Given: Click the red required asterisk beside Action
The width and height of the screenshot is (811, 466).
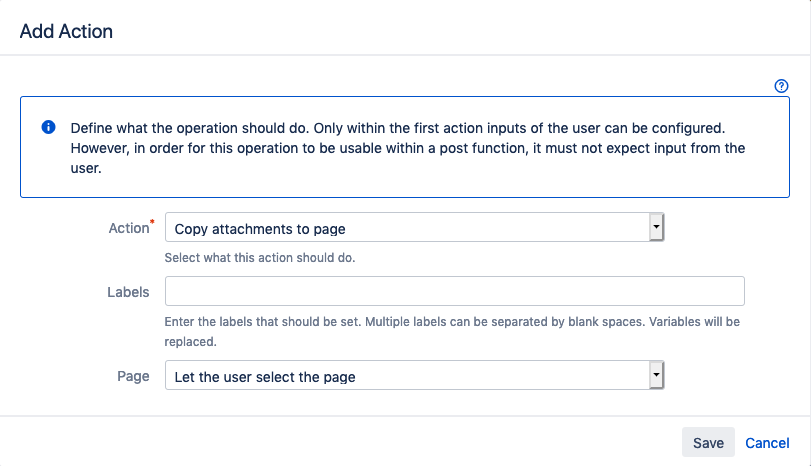Looking at the screenshot, I should pyautogui.click(x=151, y=222).
